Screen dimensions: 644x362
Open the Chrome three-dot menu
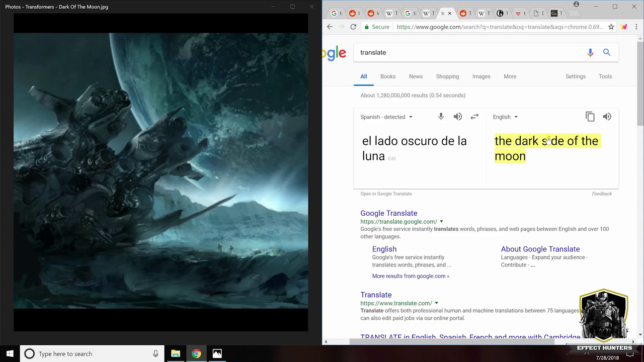point(636,27)
